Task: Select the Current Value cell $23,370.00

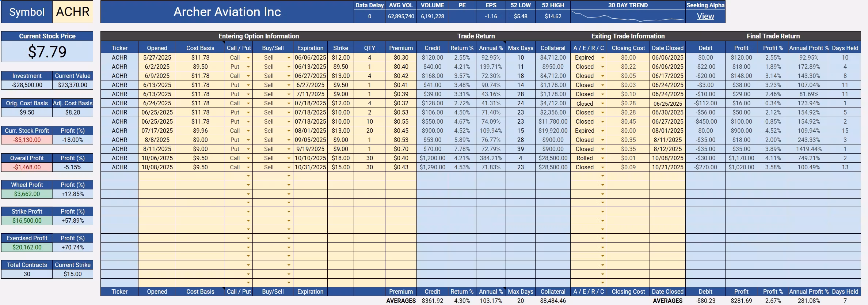Action: click(73, 85)
